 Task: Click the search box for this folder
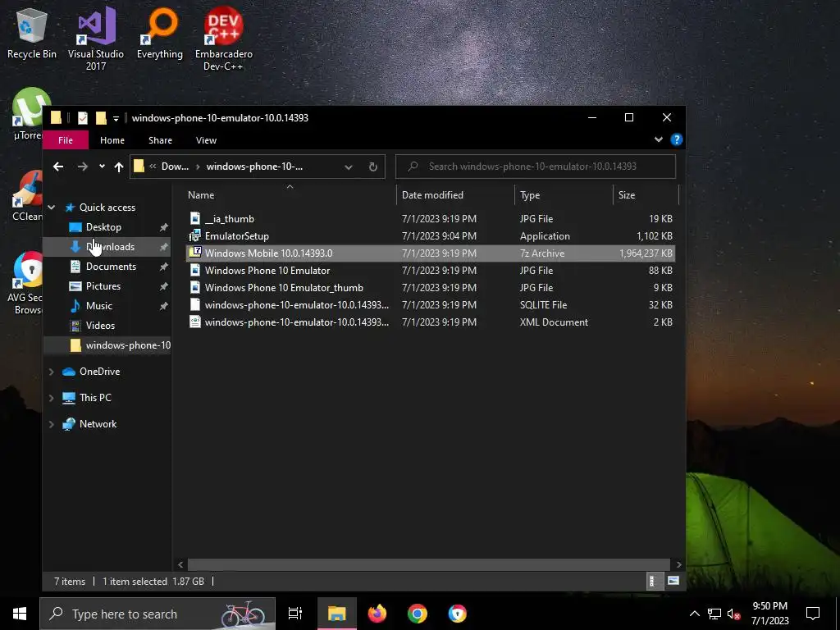536,167
